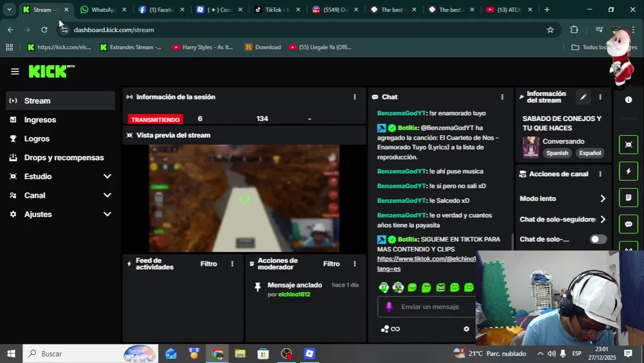The height and width of the screenshot is (363, 644).
Task: Toggle the document panel icon
Action: pos(628,198)
